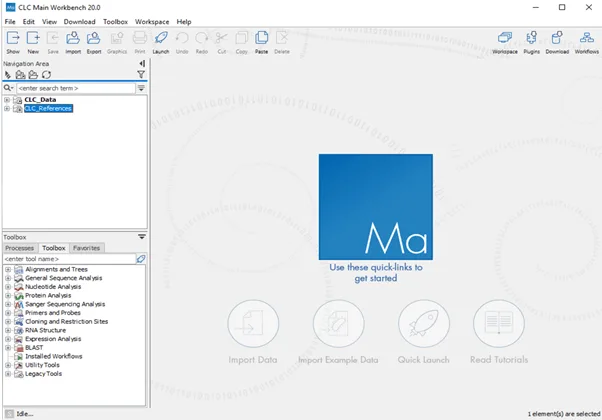Viewport: 602px width, 420px height.
Task: Expand Alignments and Trees
Action: [8, 270]
